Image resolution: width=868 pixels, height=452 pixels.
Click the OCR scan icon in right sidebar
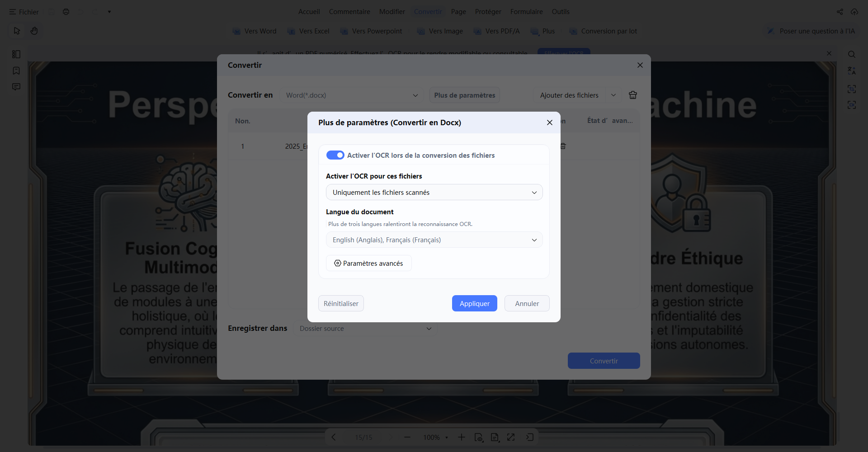851,89
